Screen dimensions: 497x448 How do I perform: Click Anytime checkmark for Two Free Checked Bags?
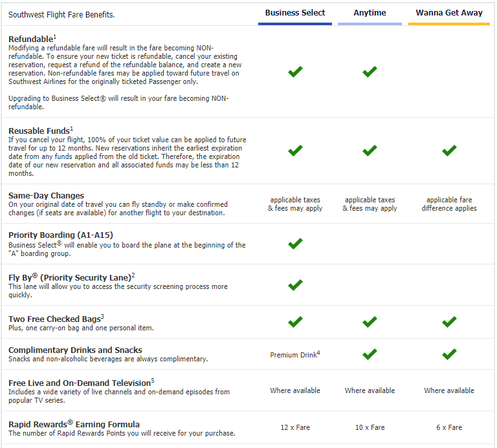[370, 322]
